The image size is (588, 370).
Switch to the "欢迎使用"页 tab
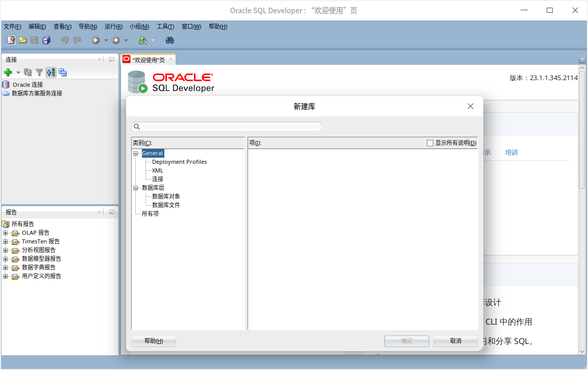coord(149,60)
